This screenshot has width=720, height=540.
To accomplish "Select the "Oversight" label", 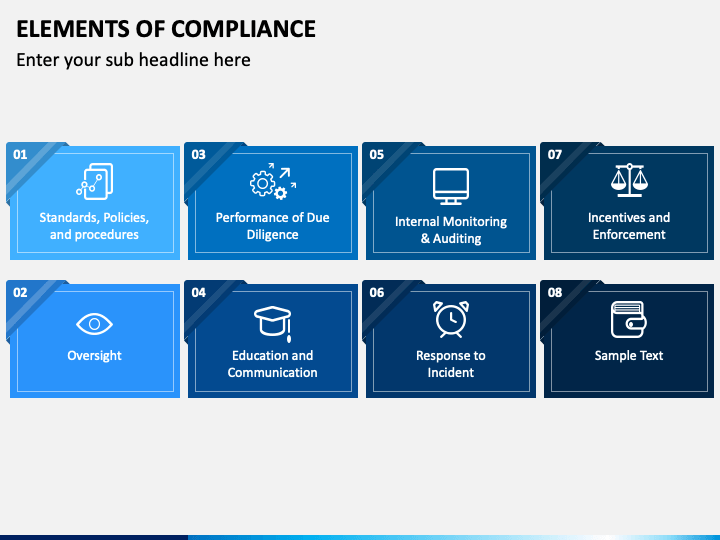I will click(95, 356).
